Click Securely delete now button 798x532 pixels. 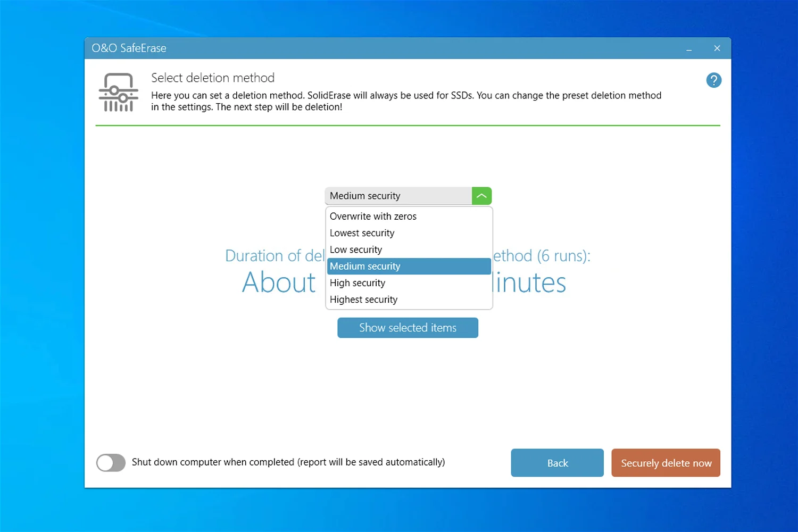pyautogui.click(x=666, y=463)
